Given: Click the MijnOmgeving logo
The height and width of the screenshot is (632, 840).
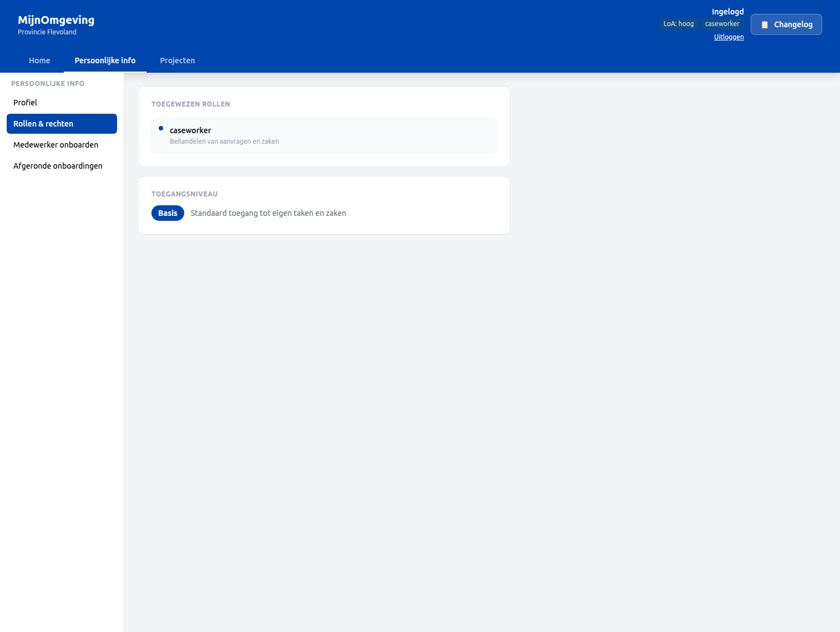Looking at the screenshot, I should (x=55, y=19).
